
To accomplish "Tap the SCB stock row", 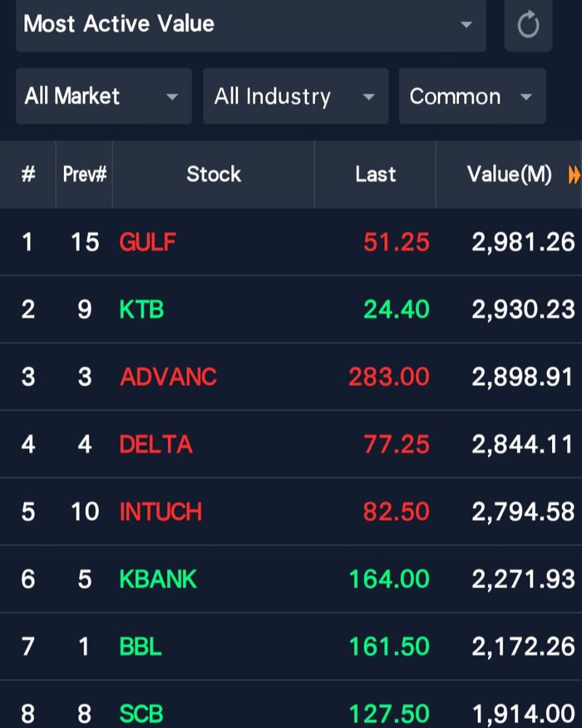I will (141, 713).
